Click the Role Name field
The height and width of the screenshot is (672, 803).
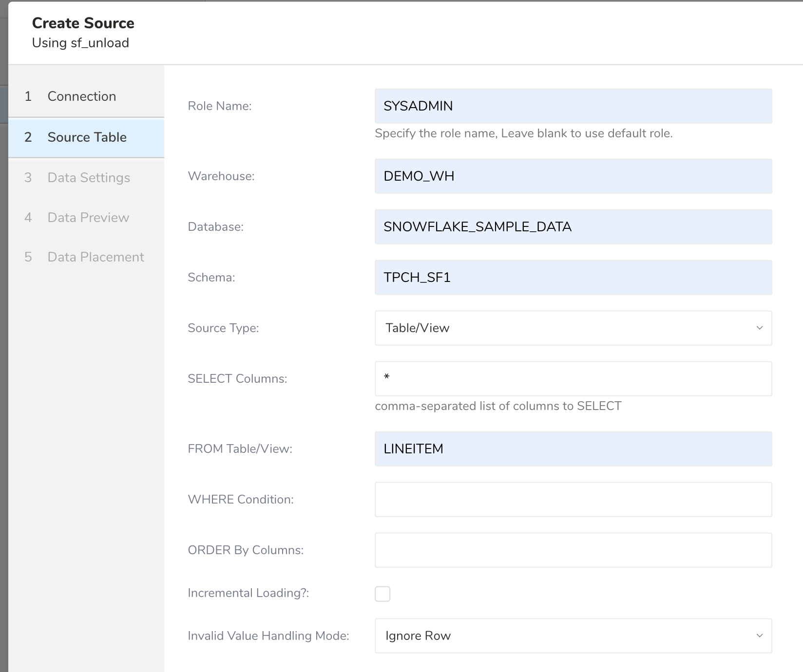pos(573,106)
